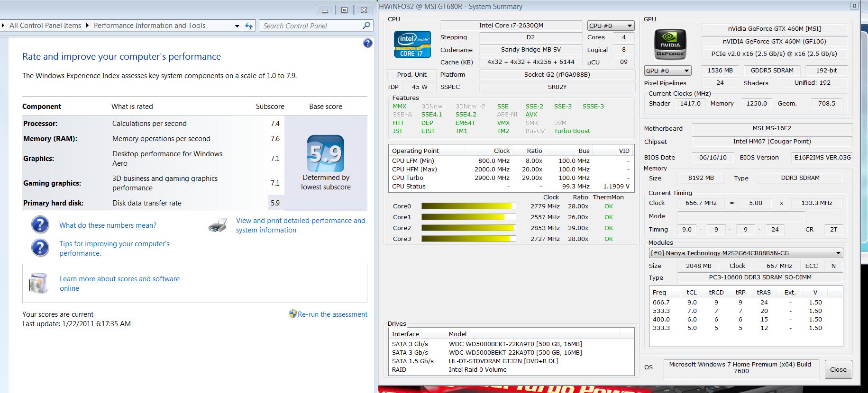This screenshot has width=868, height=393.
Task: Click the Core1 usage bar
Action: click(469, 217)
